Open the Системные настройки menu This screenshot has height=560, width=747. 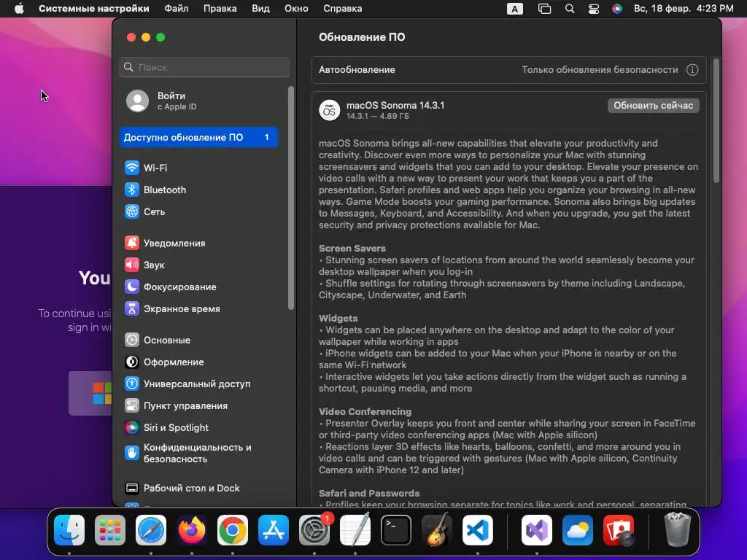pyautogui.click(x=94, y=9)
